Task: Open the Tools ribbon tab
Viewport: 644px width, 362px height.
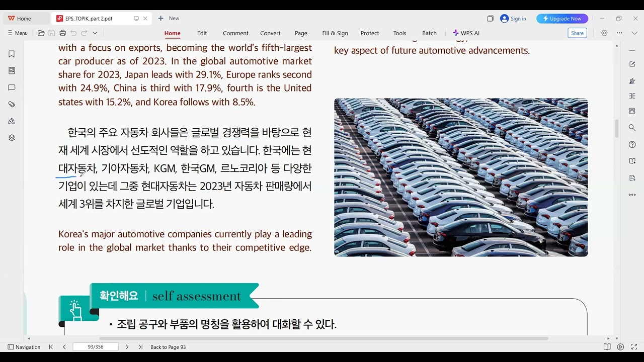Action: [400, 33]
